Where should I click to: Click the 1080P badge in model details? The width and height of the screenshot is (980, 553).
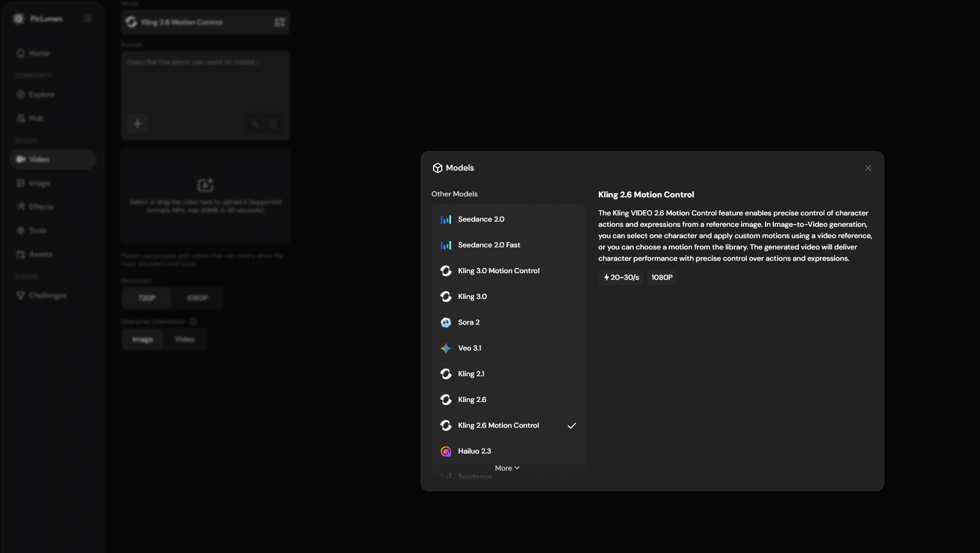point(662,278)
